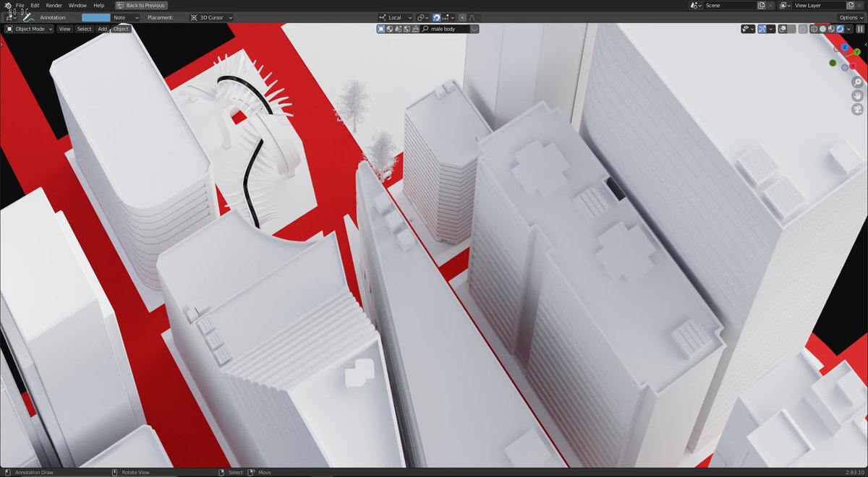The height and width of the screenshot is (477, 868).
Task: Click the scene browse icon
Action: coord(696,5)
